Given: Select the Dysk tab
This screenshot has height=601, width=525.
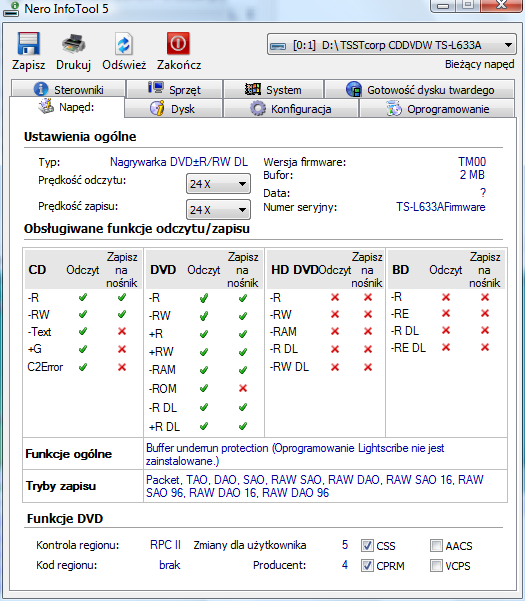Looking at the screenshot, I should point(174,108).
